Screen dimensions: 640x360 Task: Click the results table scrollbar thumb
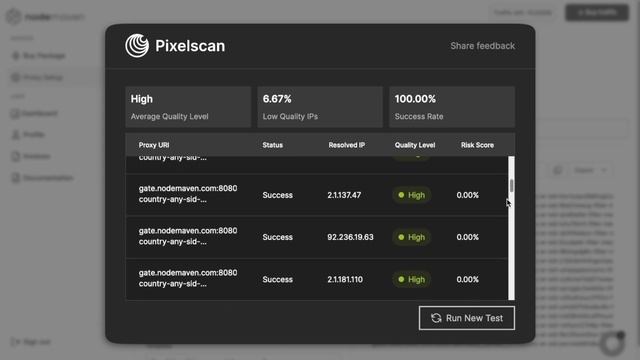pos(511,185)
